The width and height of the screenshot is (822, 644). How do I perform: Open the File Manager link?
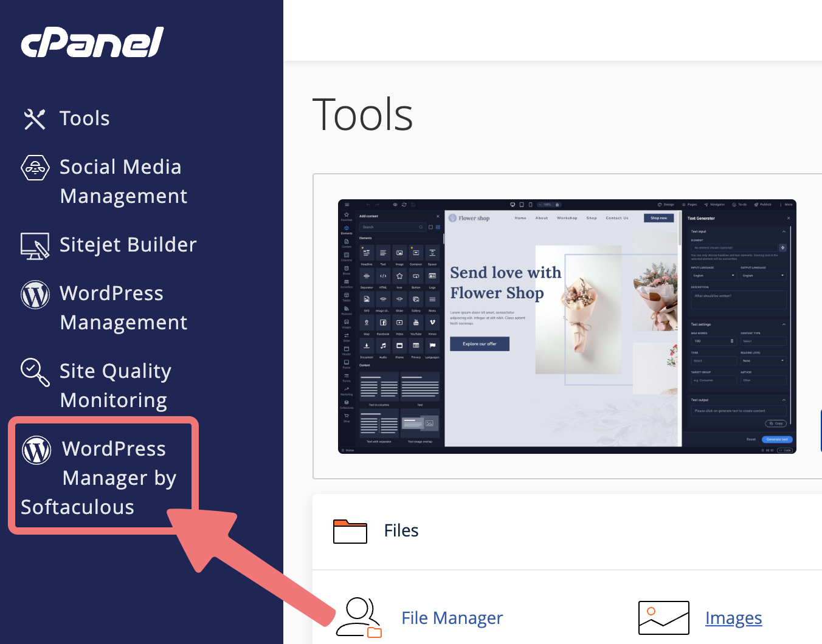(452, 618)
